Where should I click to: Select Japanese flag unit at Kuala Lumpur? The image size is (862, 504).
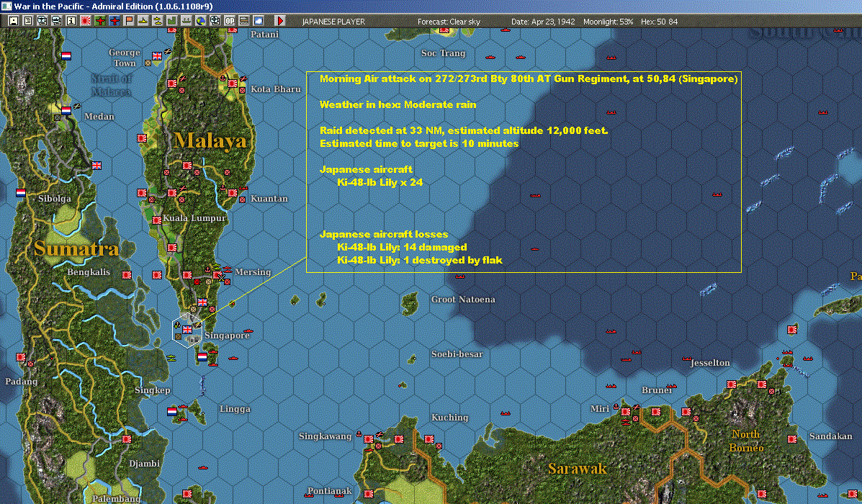pos(157,220)
